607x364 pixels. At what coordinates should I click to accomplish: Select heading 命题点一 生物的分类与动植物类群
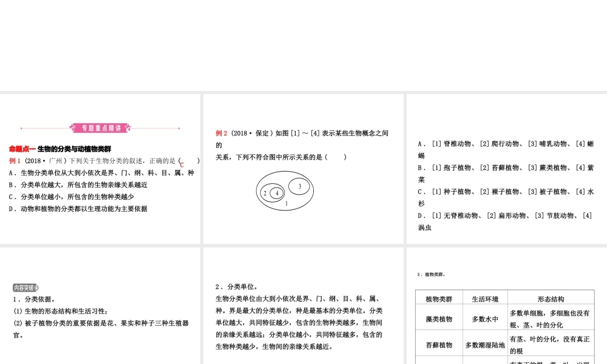pos(60,149)
